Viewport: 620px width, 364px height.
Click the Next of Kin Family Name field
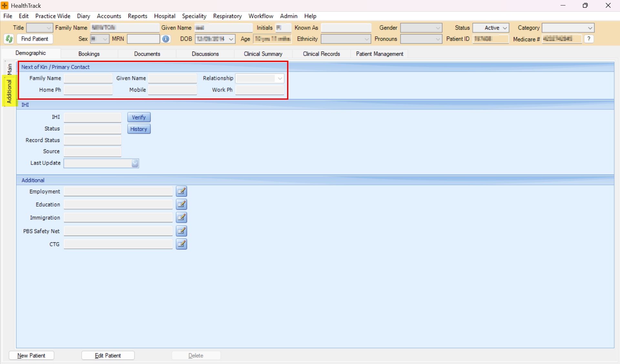[x=88, y=78]
